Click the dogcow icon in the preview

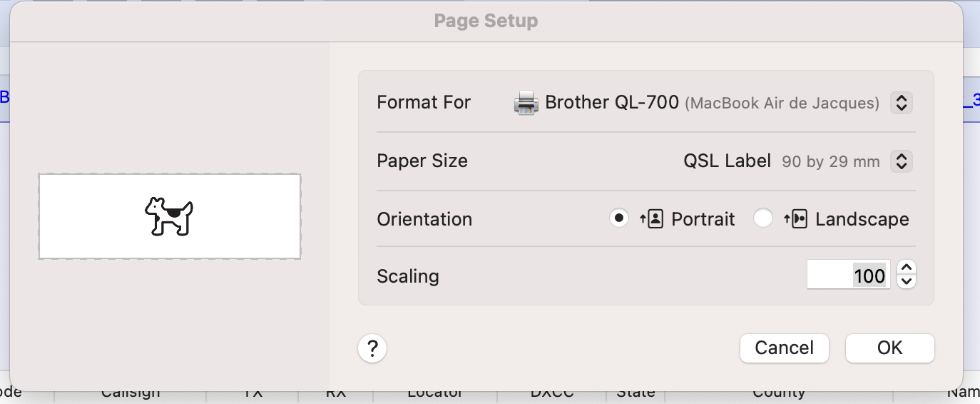(x=169, y=216)
